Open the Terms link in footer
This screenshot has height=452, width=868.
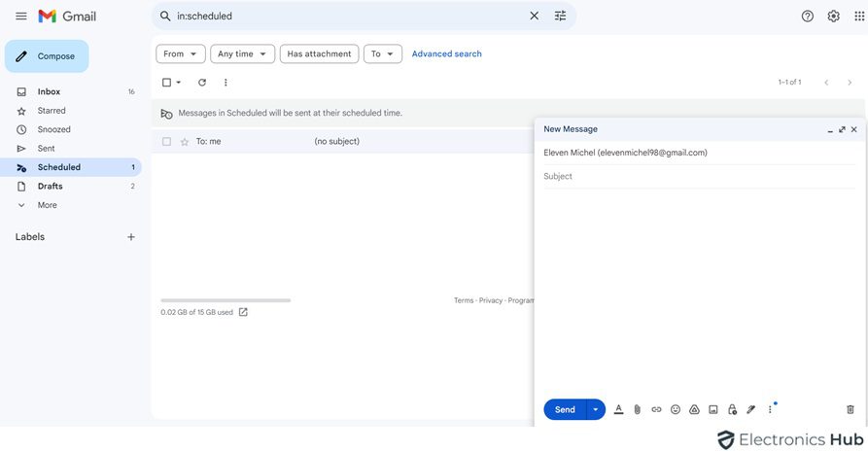coord(464,300)
